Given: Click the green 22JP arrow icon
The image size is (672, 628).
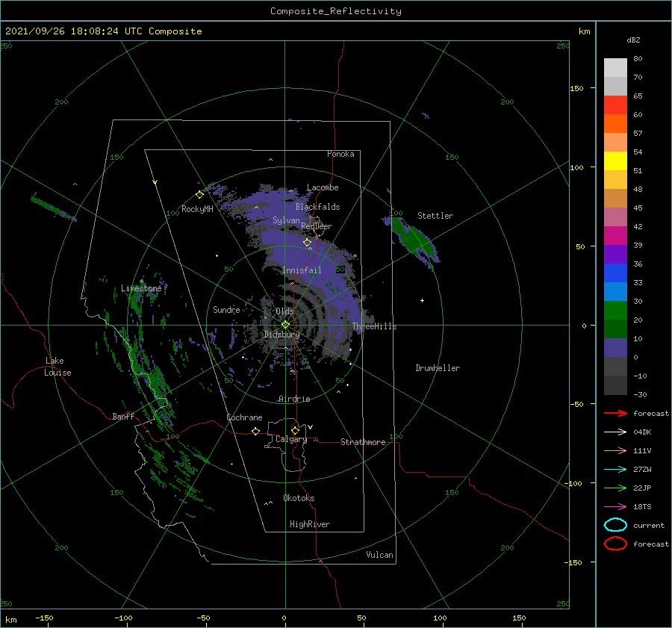Looking at the screenshot, I should (x=615, y=488).
